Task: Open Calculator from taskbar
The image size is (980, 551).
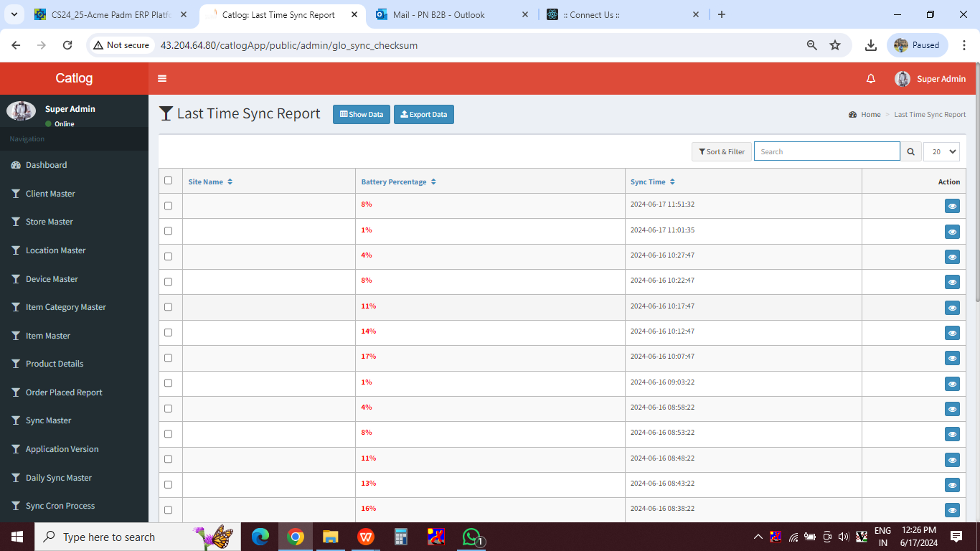Action: 401,537
